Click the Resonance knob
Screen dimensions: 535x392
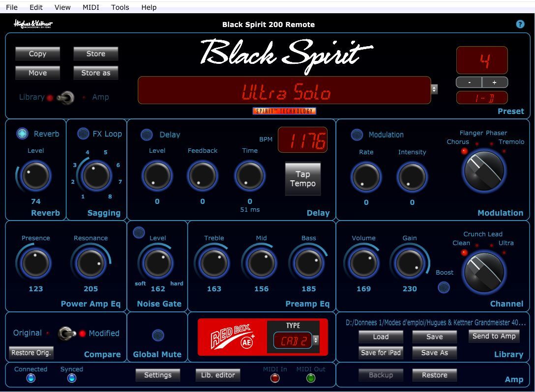pos(90,263)
